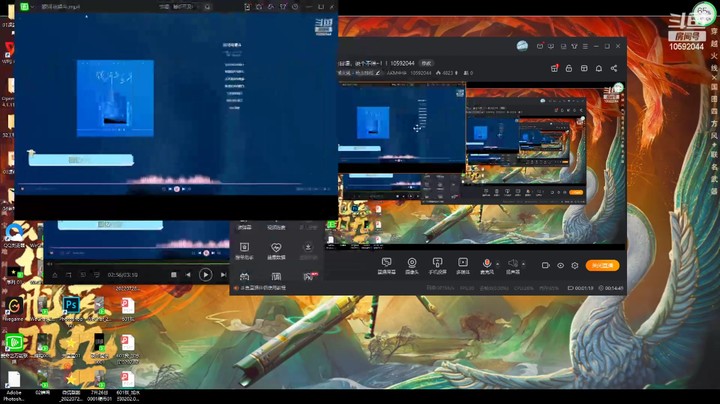Open the messages icon beside the avatar
The height and width of the screenshot is (404, 720).
pos(540,46)
